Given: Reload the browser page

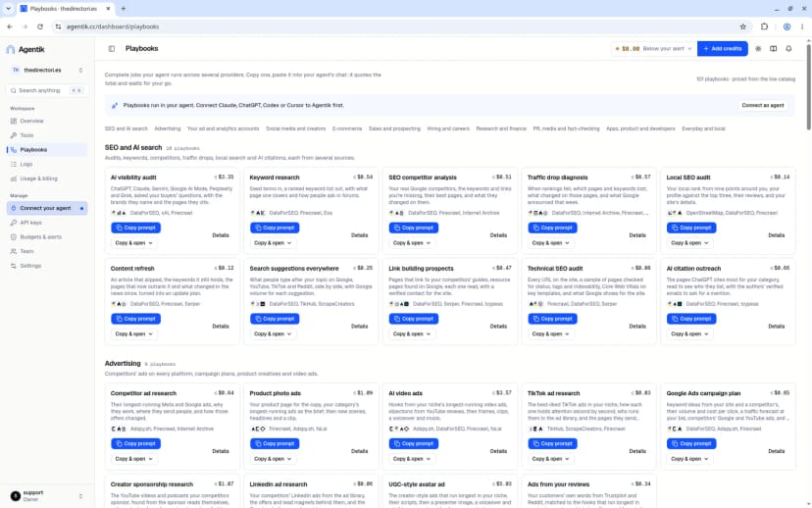Looking at the screenshot, I should pyautogui.click(x=40, y=26).
